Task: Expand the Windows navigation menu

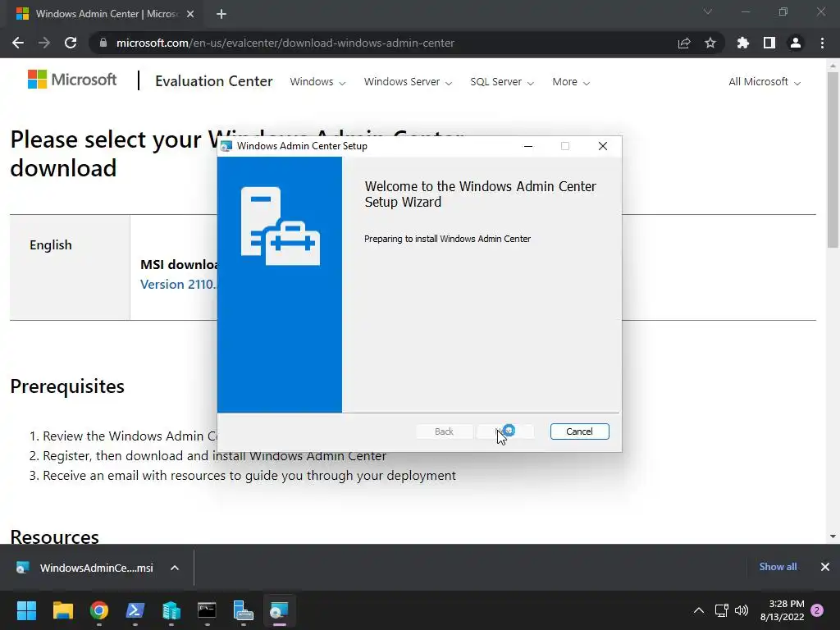Action: 317,82
